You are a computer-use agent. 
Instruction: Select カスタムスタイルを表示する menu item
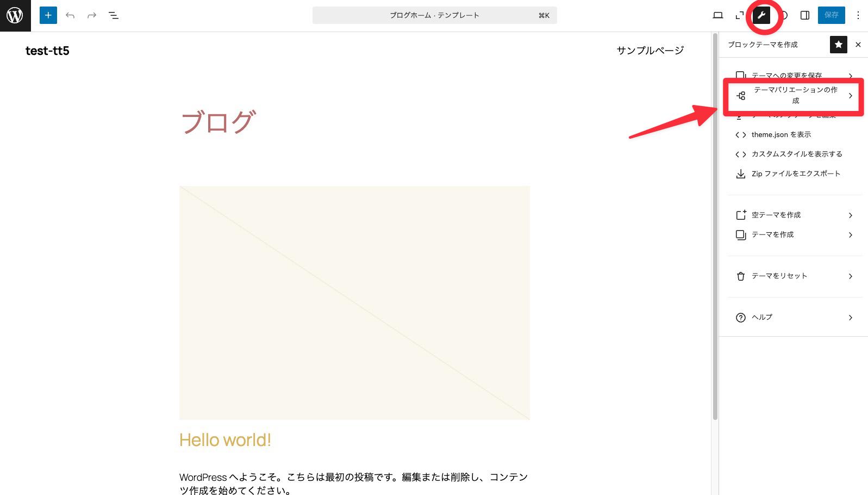point(796,154)
